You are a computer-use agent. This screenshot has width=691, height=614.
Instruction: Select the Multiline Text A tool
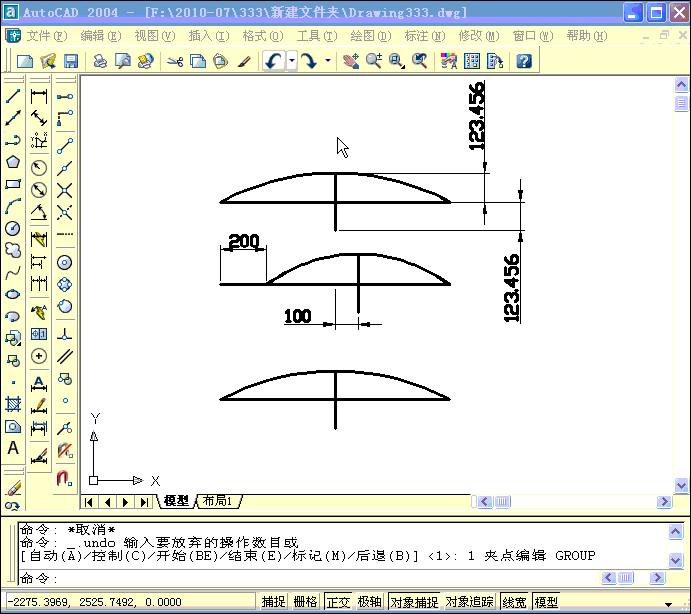tap(13, 448)
